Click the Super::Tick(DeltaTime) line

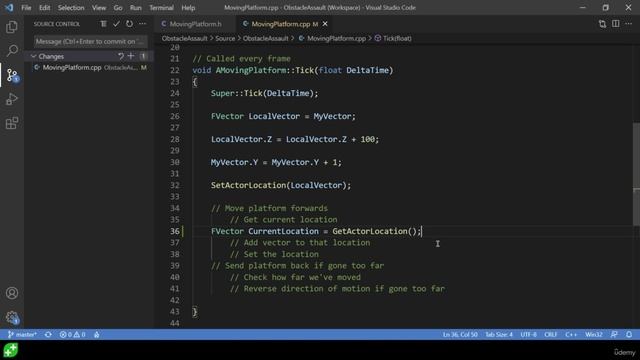point(264,93)
